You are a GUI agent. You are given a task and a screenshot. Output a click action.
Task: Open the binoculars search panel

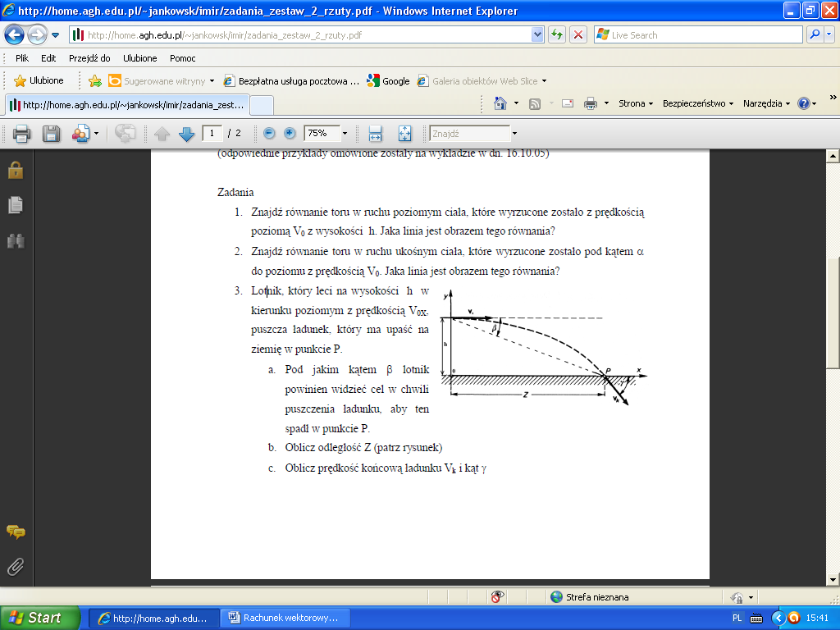point(16,240)
